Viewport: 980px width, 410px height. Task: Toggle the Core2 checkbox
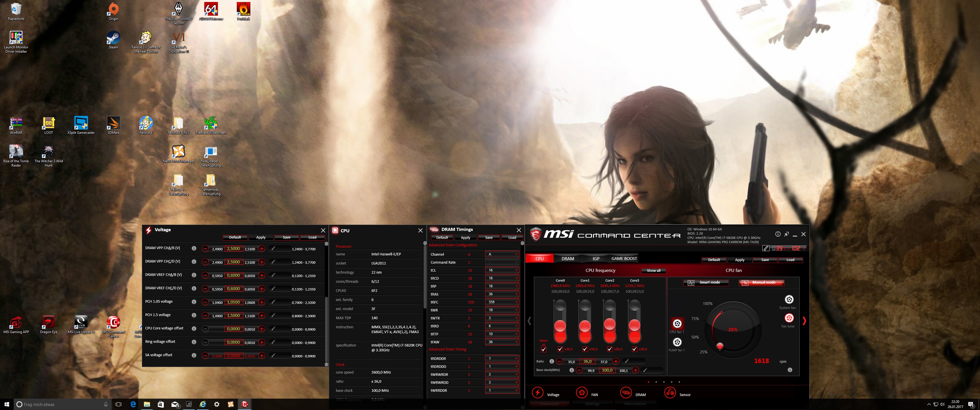click(610, 349)
